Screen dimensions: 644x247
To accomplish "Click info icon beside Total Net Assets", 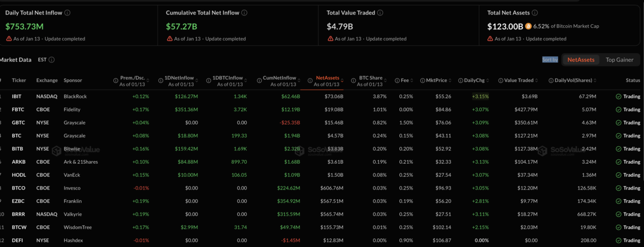I will point(536,12).
